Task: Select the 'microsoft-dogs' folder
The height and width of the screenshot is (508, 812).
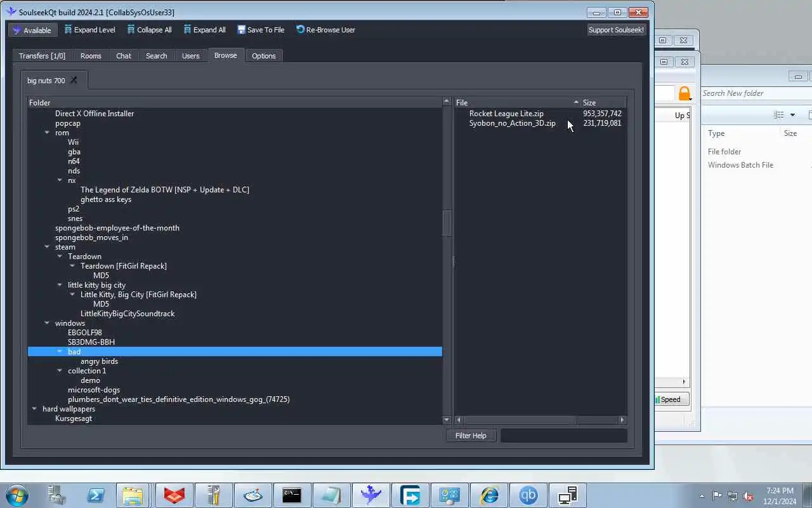Action: pyautogui.click(x=94, y=390)
